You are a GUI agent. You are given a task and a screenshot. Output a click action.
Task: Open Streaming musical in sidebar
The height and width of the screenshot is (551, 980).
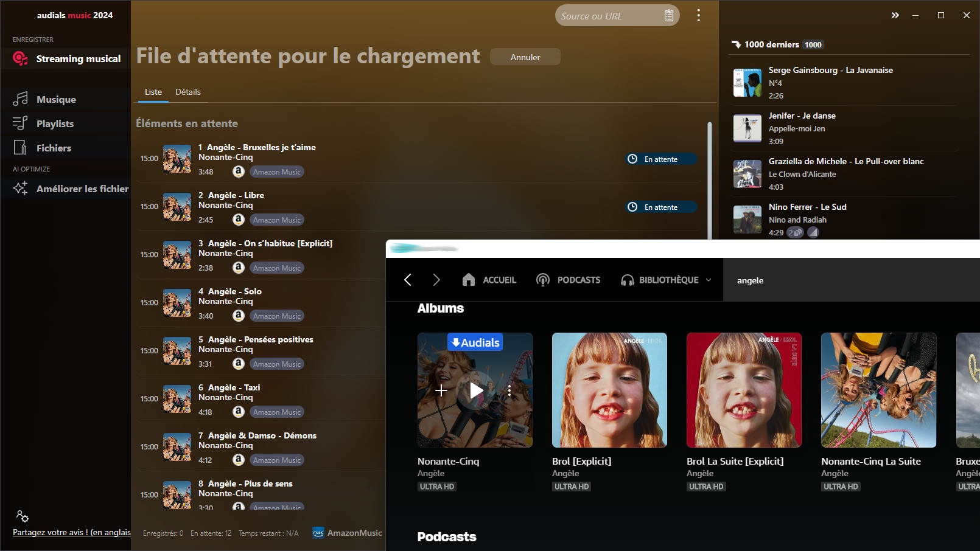(66, 58)
